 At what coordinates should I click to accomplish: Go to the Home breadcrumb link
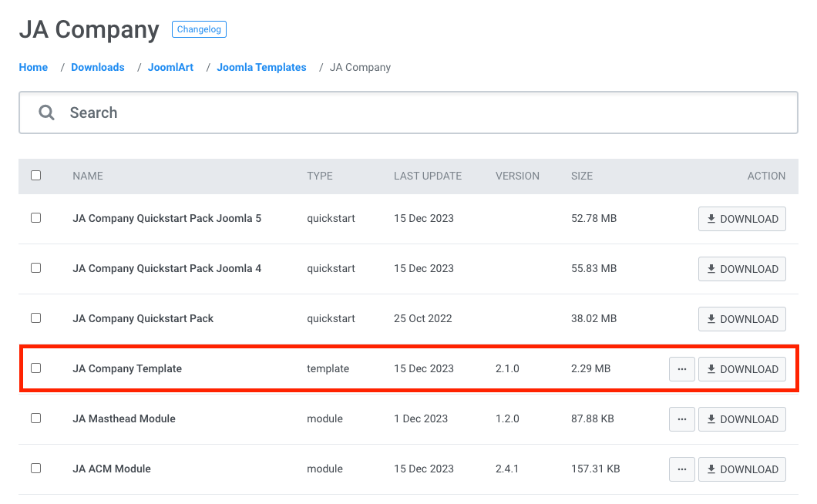[33, 68]
